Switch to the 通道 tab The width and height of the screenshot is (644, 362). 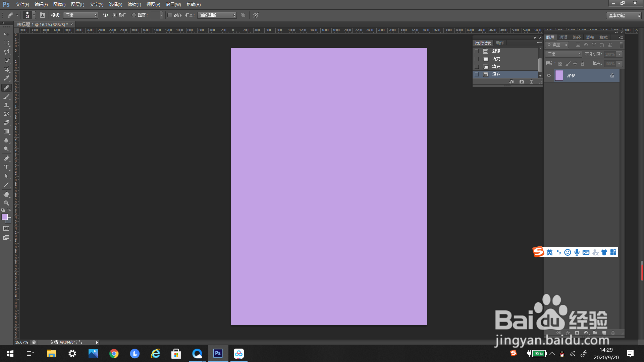[563, 37]
